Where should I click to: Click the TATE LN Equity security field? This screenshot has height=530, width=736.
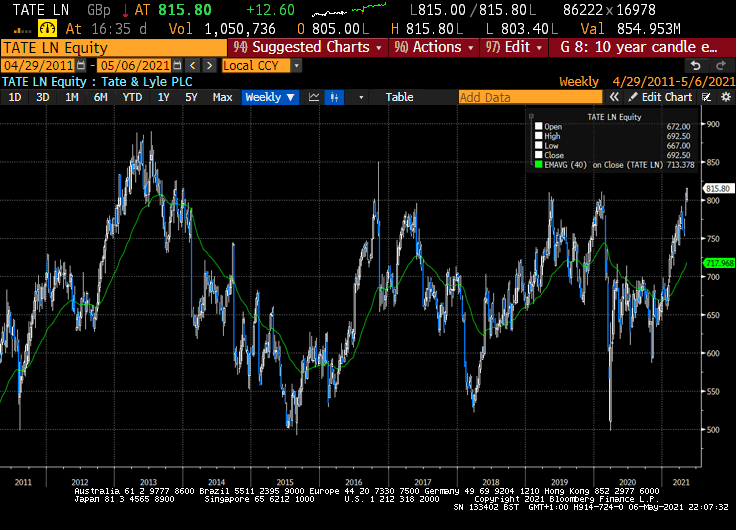pyautogui.click(x=114, y=48)
